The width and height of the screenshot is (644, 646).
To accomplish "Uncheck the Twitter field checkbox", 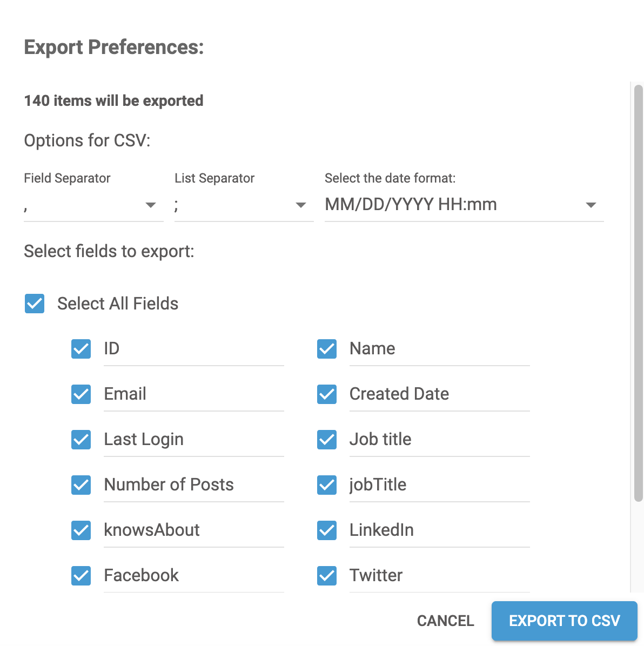I will click(x=327, y=576).
